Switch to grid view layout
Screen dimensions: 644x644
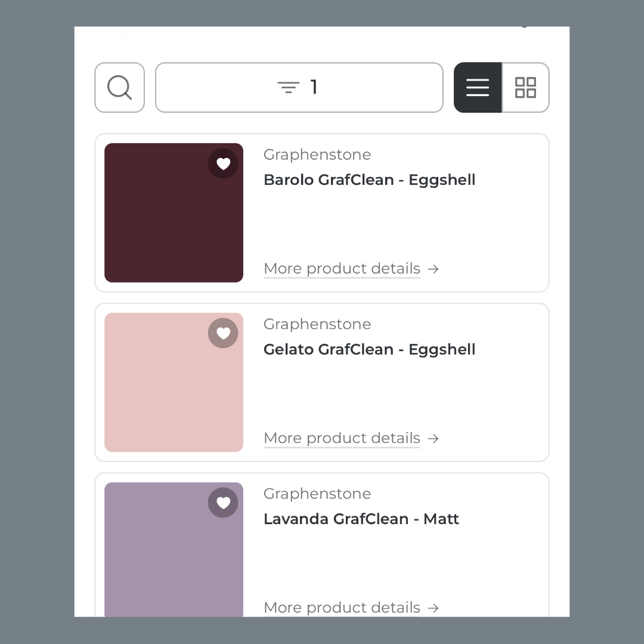coord(525,88)
